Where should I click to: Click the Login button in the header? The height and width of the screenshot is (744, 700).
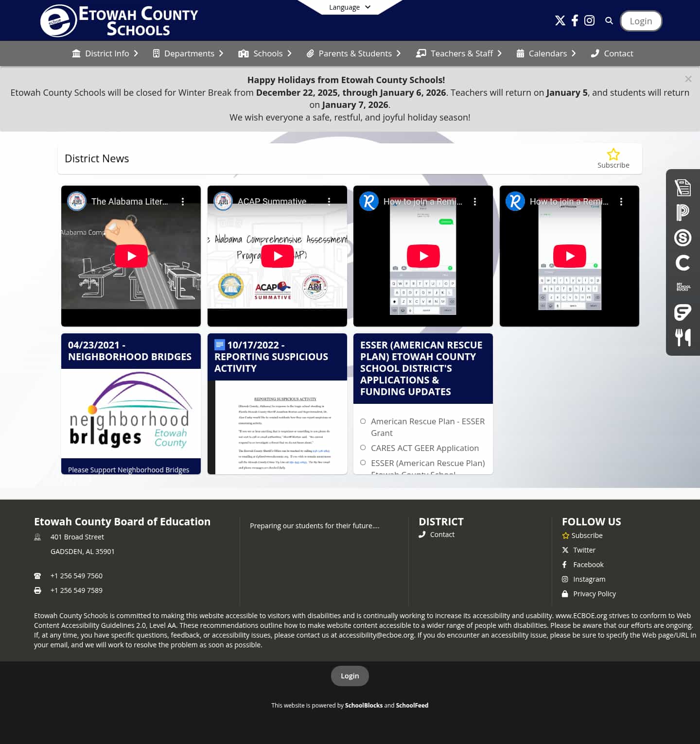point(641,21)
